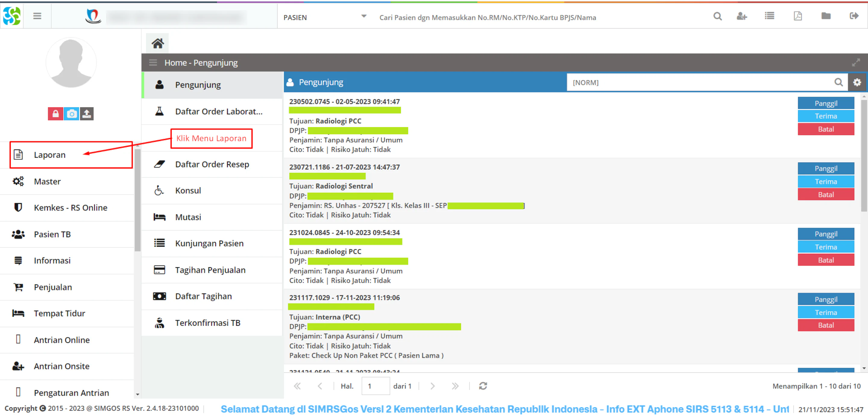This screenshot has height=418, width=868.
Task: Click the page number input field
Action: (376, 386)
